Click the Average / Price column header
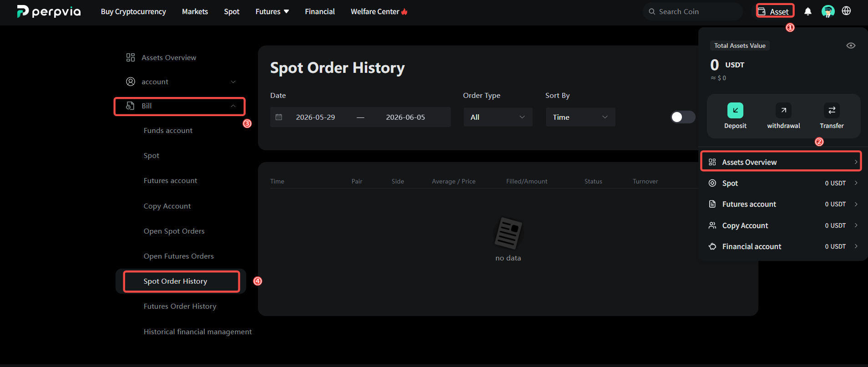 454,181
